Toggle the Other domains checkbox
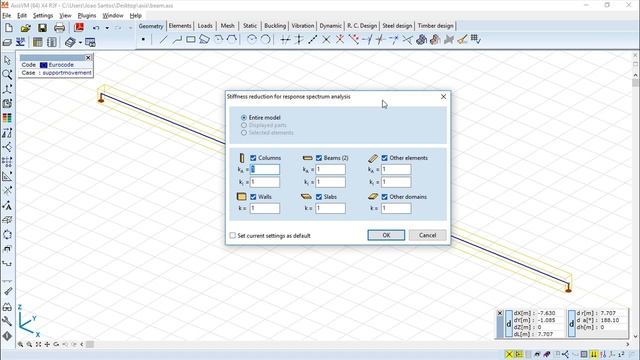The height and width of the screenshot is (360, 640). (384, 197)
